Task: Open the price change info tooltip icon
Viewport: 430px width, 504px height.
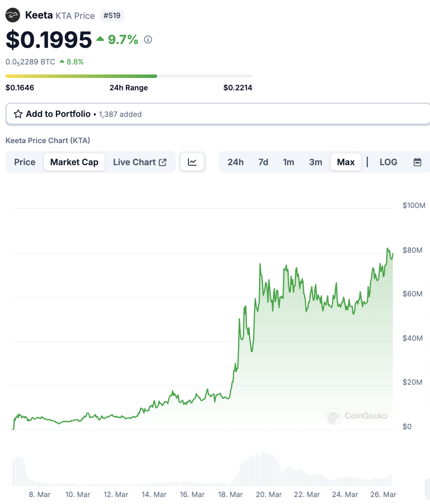Action: 148,39
